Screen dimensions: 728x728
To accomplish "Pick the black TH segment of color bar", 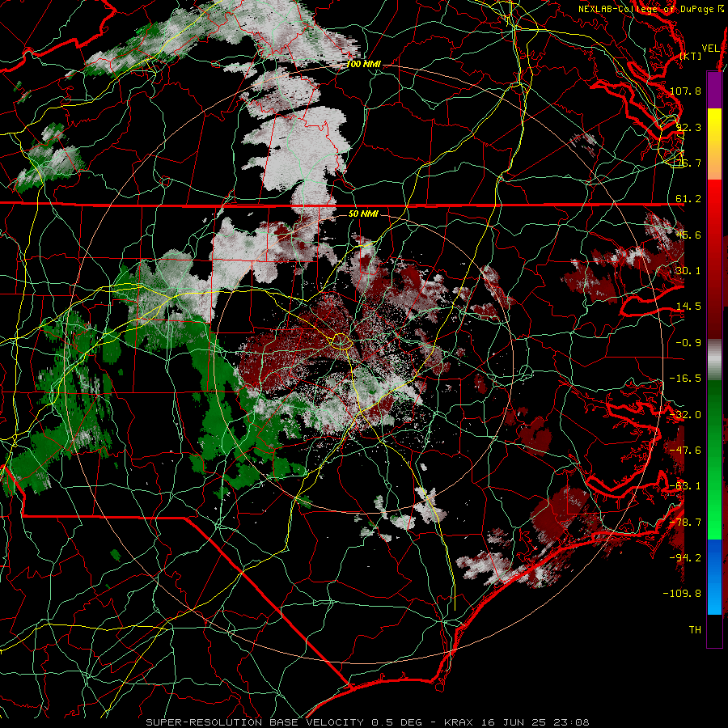I will (x=714, y=630).
